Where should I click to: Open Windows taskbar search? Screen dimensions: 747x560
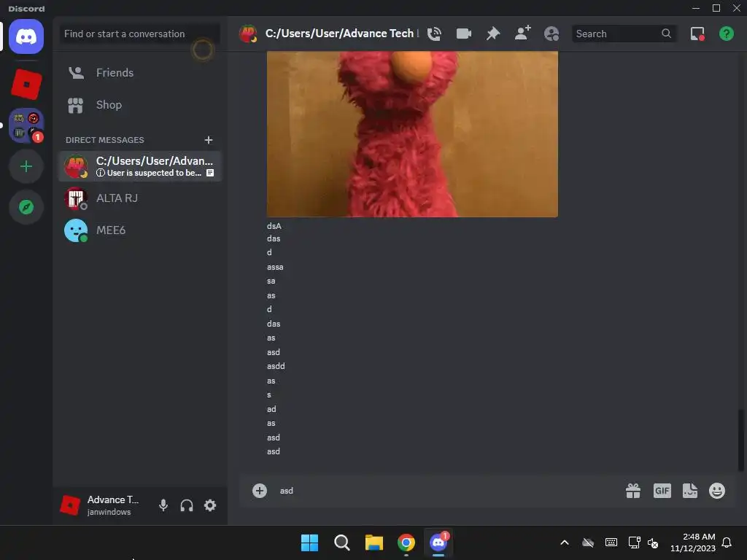(341, 542)
